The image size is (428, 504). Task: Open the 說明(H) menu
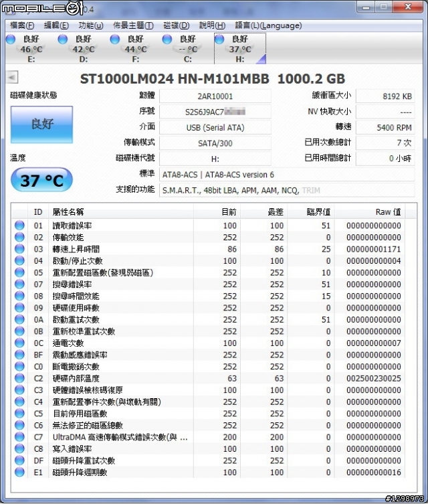tap(212, 25)
